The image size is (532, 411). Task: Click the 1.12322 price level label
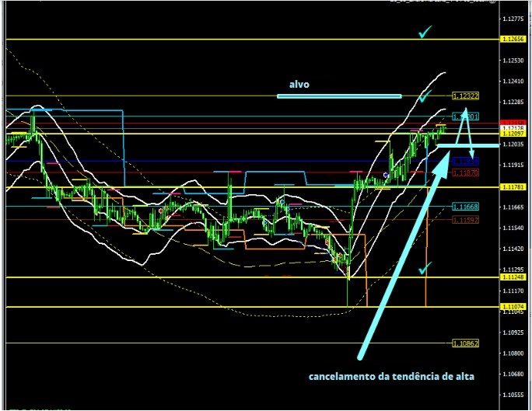pyautogui.click(x=465, y=96)
